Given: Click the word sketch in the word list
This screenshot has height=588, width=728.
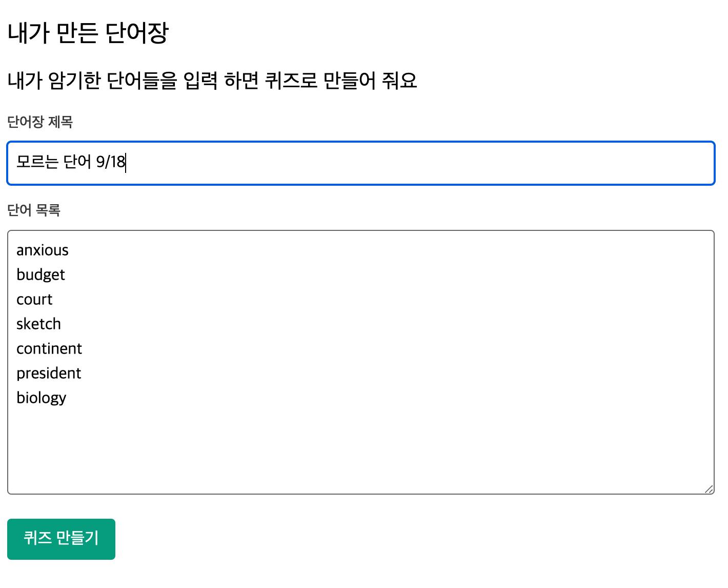Looking at the screenshot, I should click(38, 324).
